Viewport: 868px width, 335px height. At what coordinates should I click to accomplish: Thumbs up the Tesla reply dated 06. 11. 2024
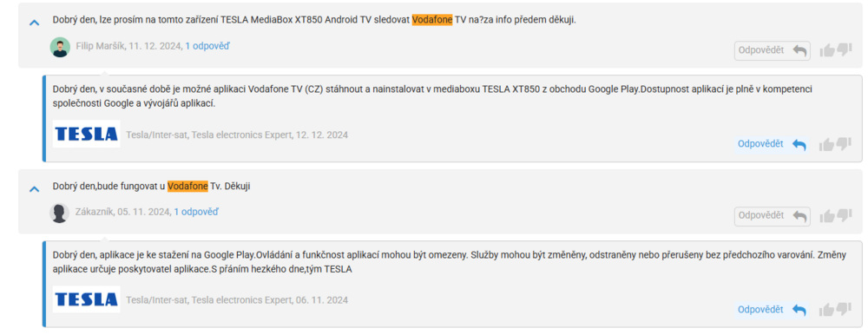click(827, 310)
